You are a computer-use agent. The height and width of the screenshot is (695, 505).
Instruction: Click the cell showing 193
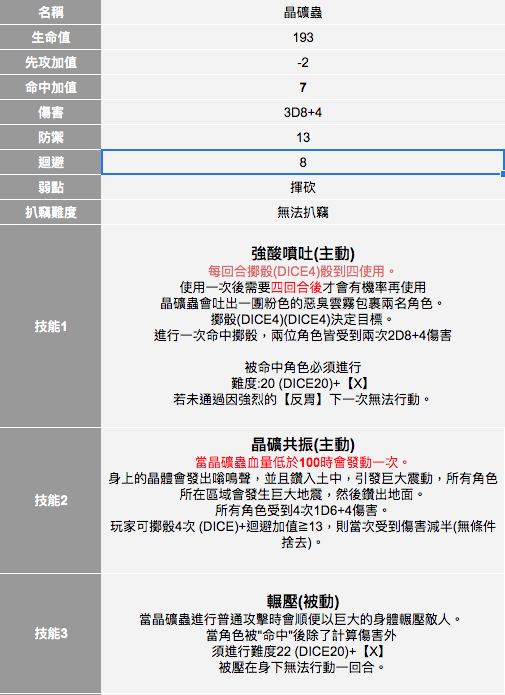click(303, 37)
